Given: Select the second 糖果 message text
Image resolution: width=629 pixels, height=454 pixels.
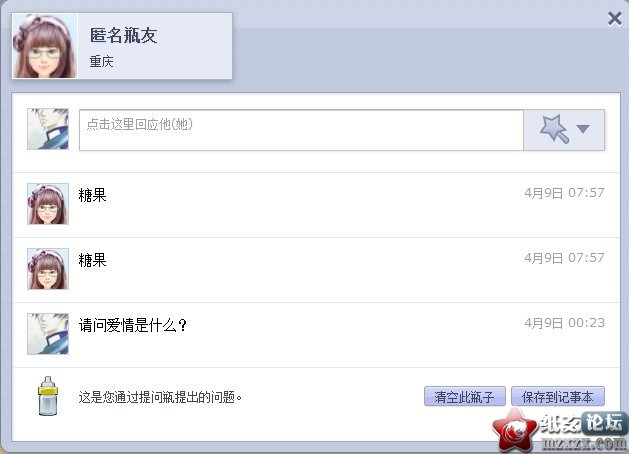Looking at the screenshot, I should 93,260.
